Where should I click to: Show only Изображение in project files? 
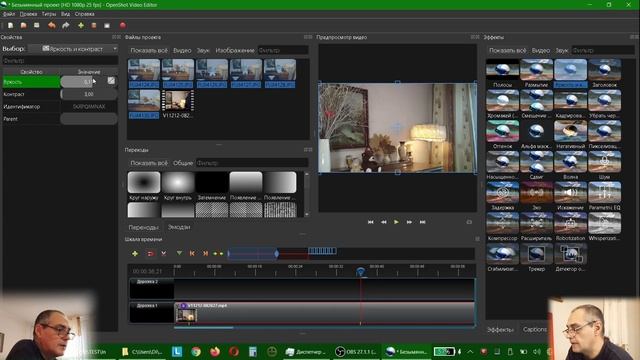point(235,50)
